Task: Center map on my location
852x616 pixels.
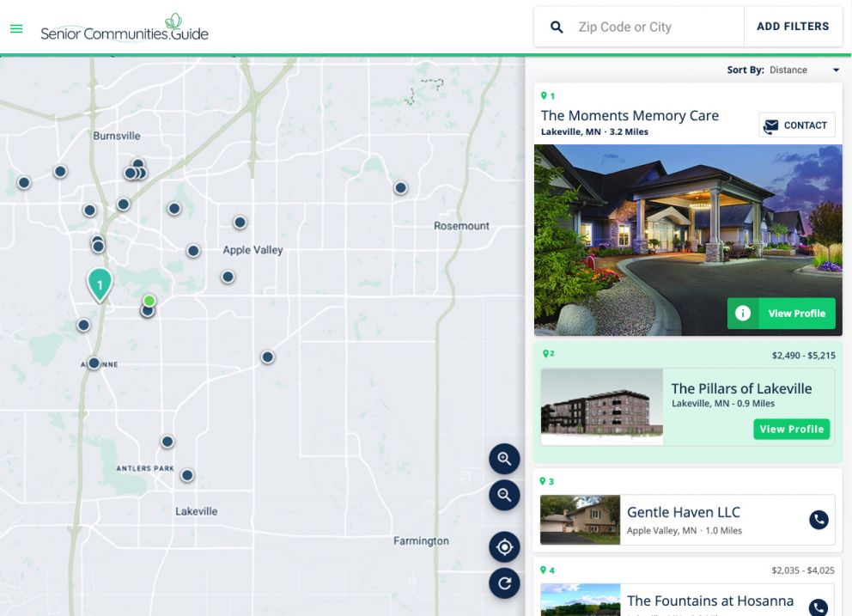Action: coord(504,547)
